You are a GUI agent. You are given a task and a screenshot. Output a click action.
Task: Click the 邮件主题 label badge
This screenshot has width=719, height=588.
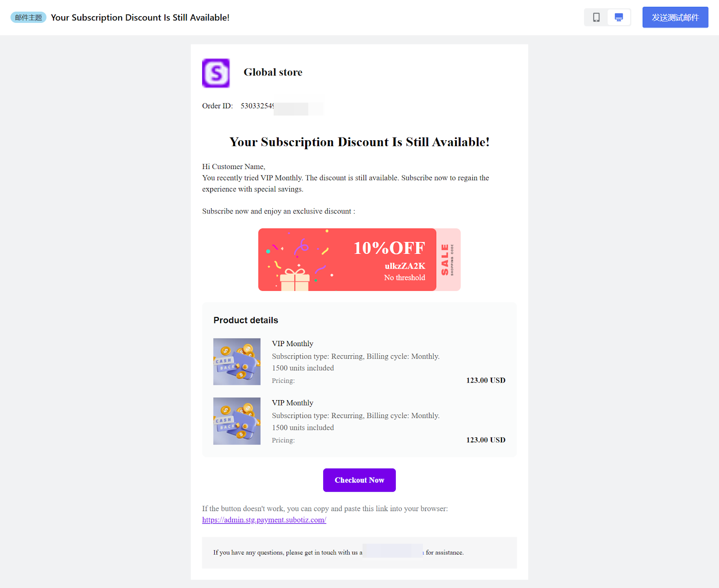(x=28, y=18)
